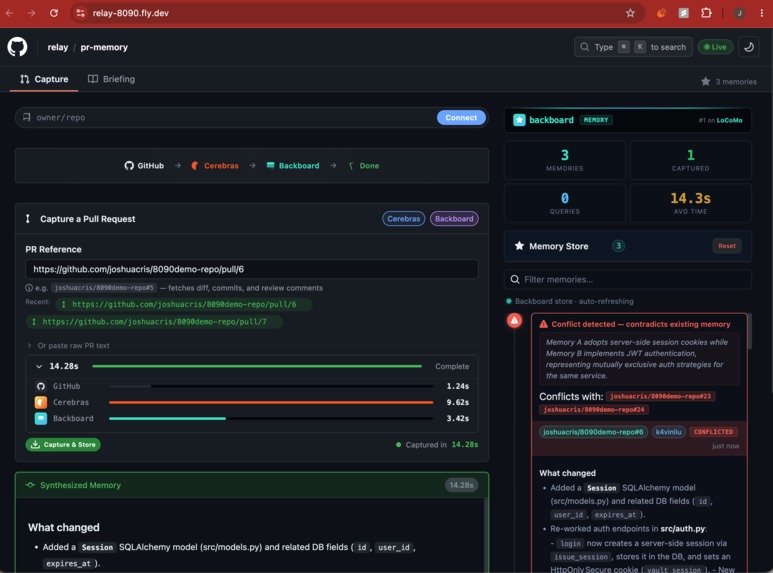This screenshot has height=573, width=773.
Task: Click the Cerebras 9.62s progress bar
Action: click(x=271, y=402)
